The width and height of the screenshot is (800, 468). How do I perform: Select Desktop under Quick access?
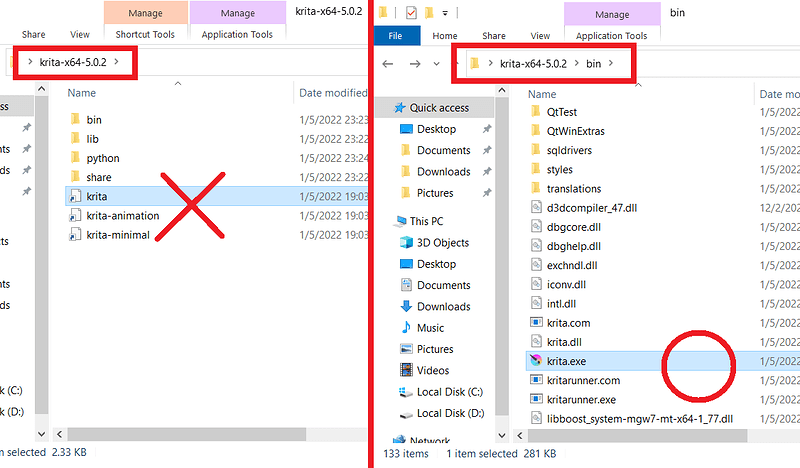coord(437,129)
